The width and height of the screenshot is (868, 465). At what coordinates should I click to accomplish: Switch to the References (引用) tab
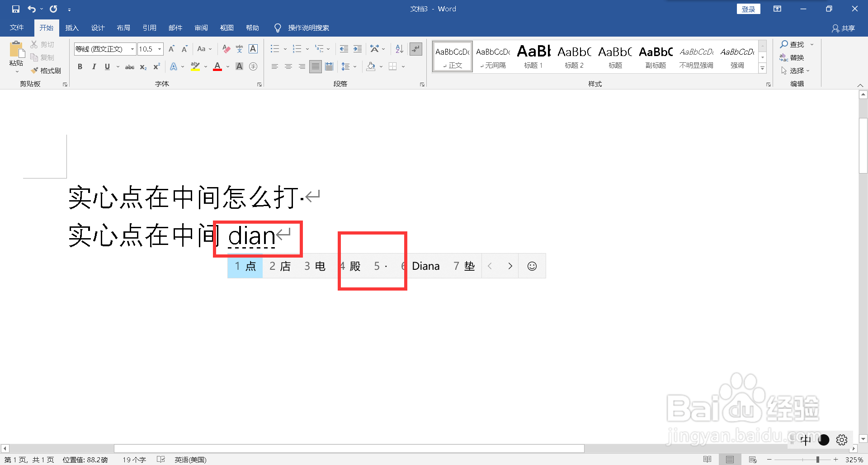point(149,28)
